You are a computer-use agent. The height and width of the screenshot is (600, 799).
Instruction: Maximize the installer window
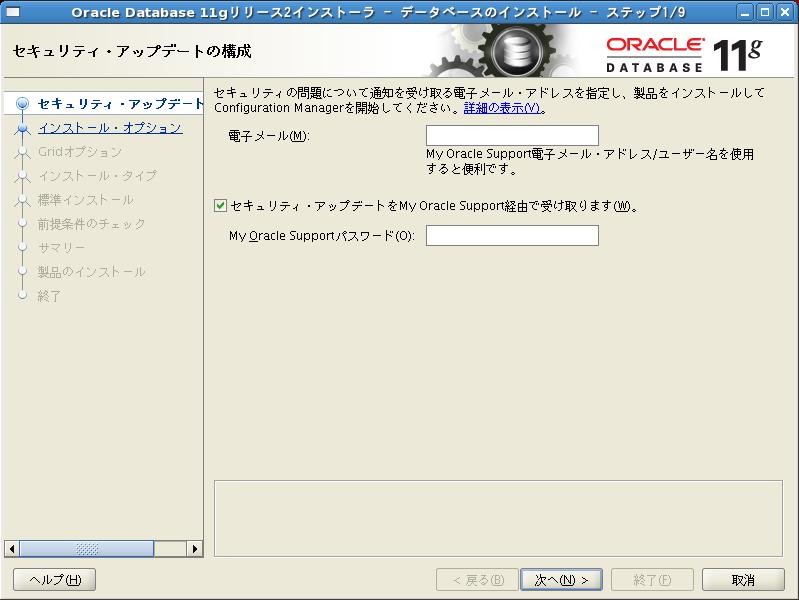(765, 12)
